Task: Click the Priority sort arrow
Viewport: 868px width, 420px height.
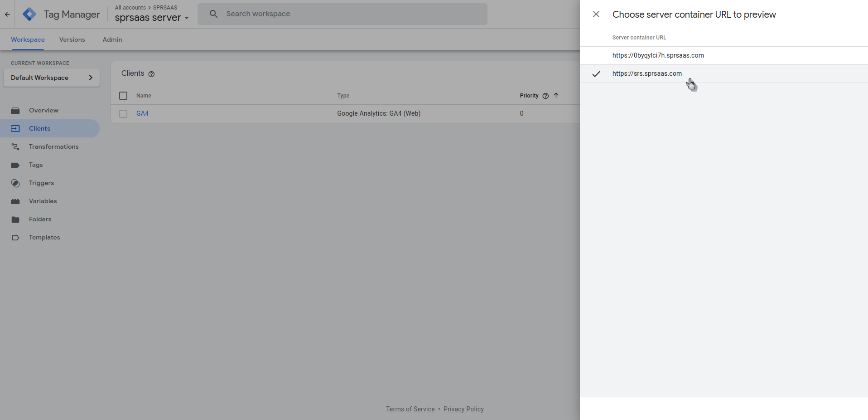Action: pyautogui.click(x=556, y=96)
